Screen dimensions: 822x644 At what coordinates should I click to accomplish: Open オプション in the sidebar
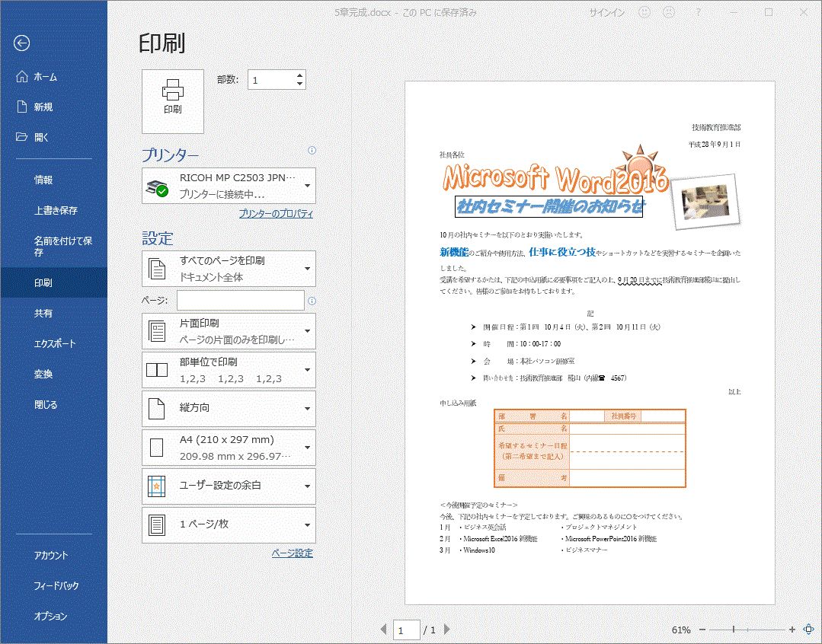pos(53,616)
